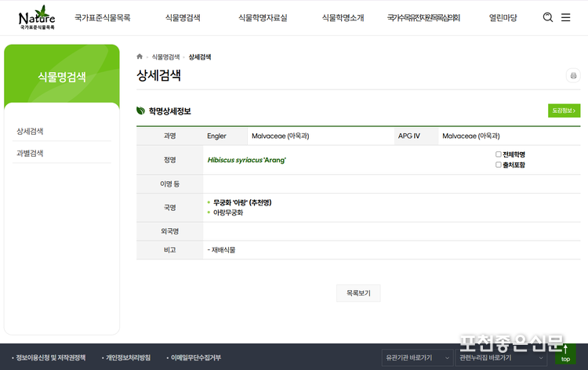Select 상세검색 in left sidebar
Viewport: 588px width, 370px height.
30,131
